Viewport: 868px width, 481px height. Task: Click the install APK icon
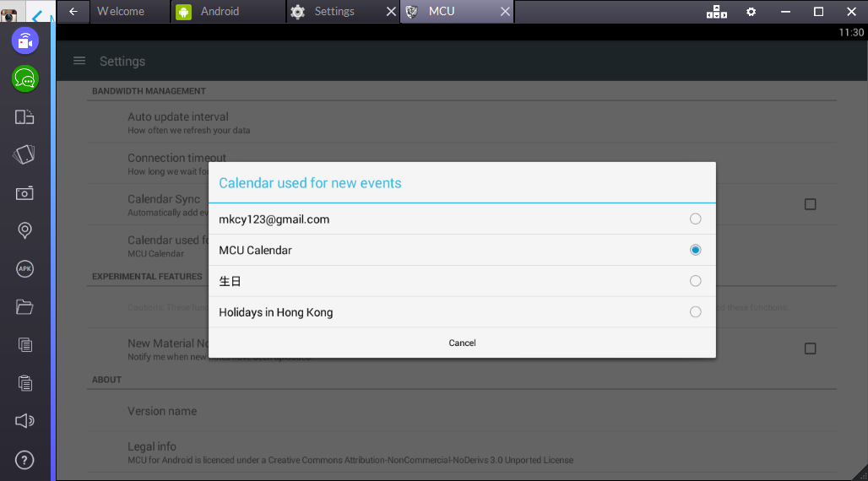[24, 269]
